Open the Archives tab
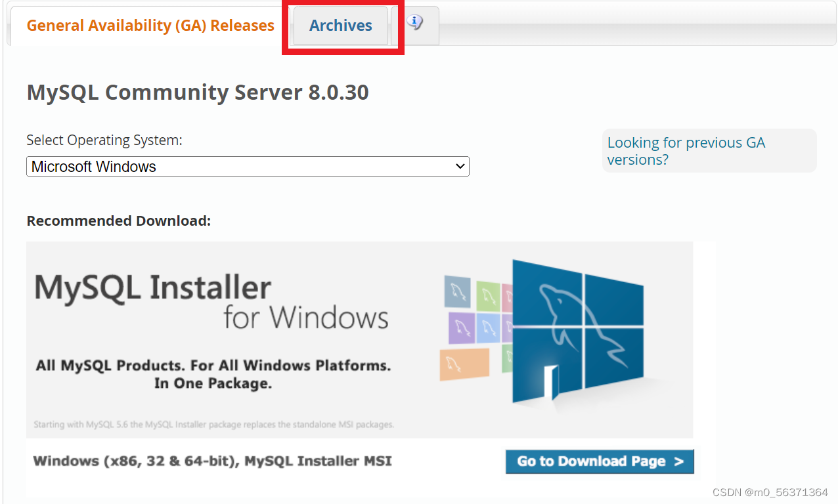838x504 pixels. point(340,26)
